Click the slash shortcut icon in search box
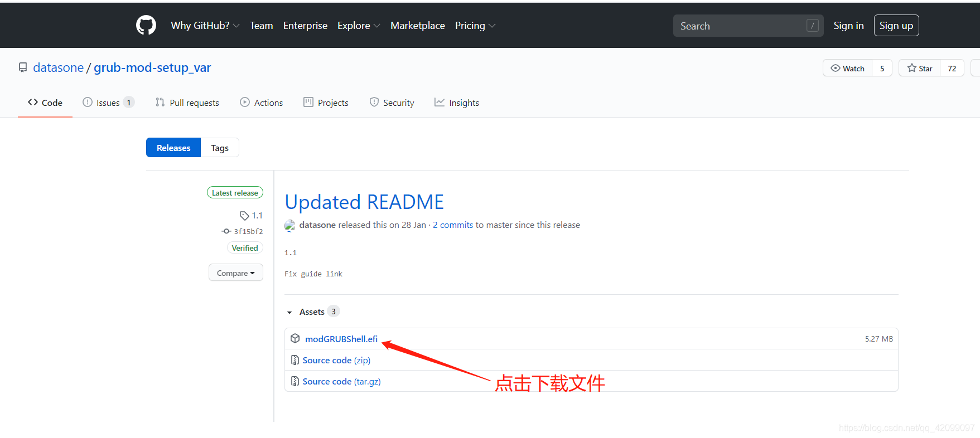The image size is (980, 438). click(813, 26)
